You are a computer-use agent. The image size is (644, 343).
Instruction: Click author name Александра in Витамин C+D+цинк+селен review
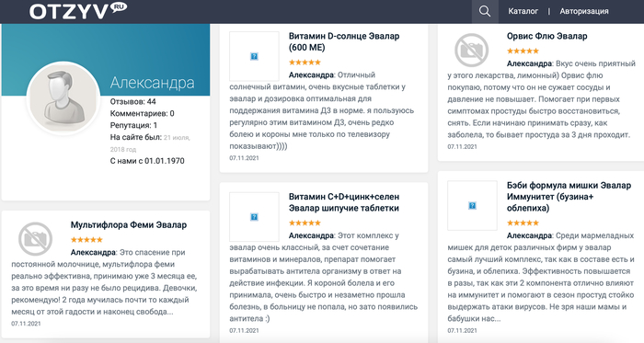click(x=311, y=235)
